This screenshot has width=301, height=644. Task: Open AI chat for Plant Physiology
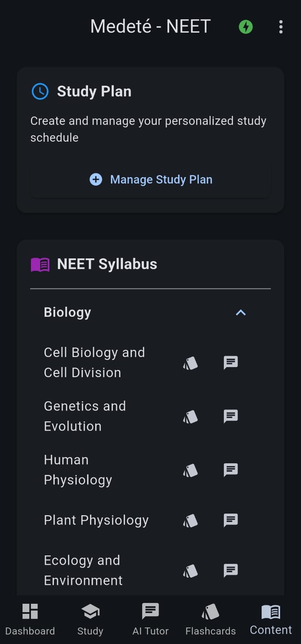[231, 520]
